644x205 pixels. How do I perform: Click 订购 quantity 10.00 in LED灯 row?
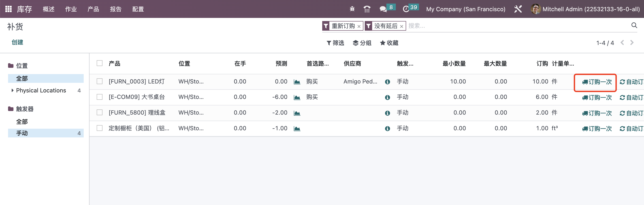(540, 81)
